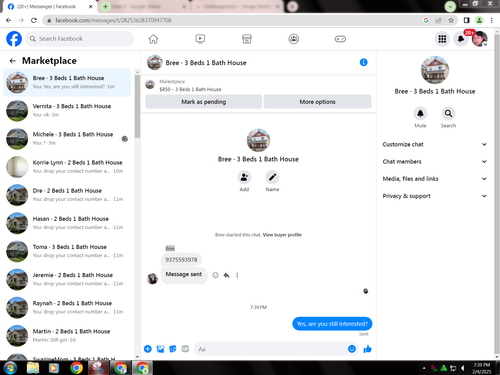This screenshot has width=500, height=375.
Task: Open media player from taskbar
Action: point(54,368)
